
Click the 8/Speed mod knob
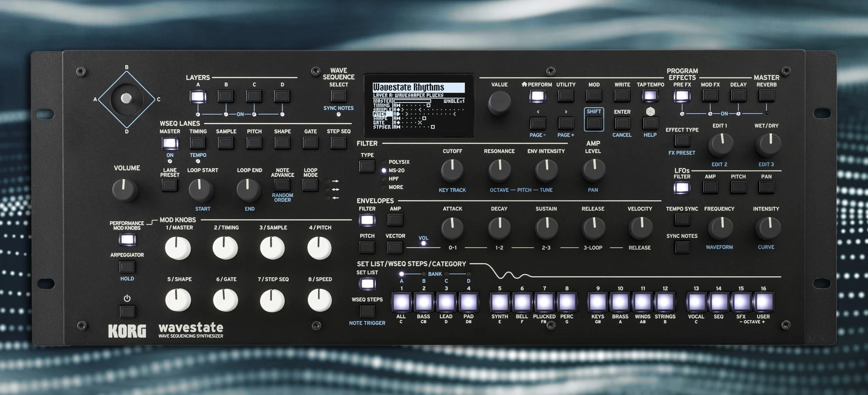319,300
